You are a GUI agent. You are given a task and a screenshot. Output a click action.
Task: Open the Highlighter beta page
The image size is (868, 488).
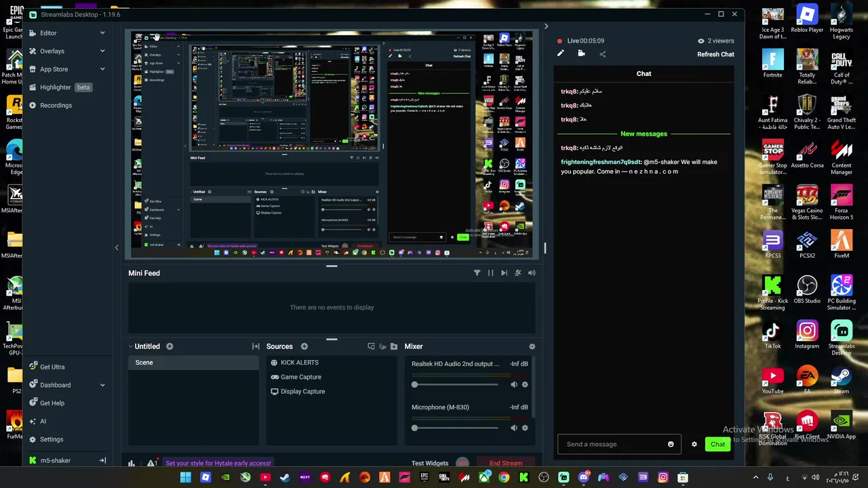(x=60, y=87)
